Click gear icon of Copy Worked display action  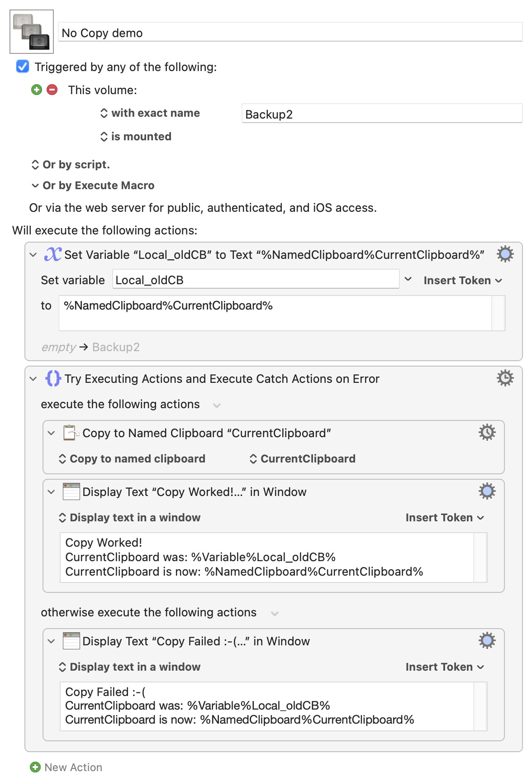487,491
